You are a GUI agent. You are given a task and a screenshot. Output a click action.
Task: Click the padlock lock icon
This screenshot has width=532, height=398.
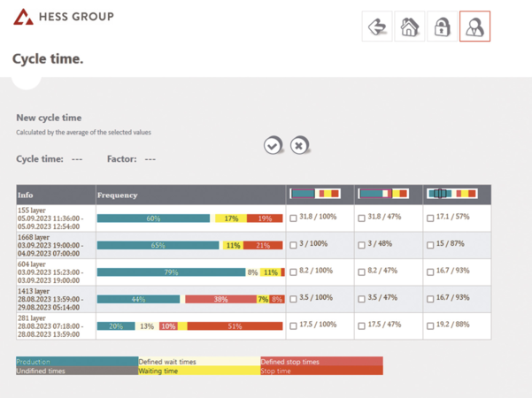click(x=442, y=27)
